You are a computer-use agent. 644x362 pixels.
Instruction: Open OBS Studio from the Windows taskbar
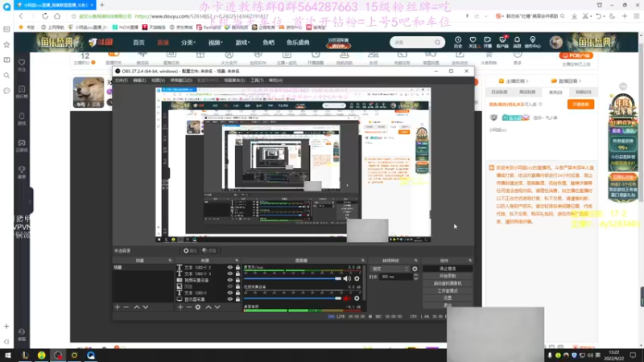pos(57,355)
